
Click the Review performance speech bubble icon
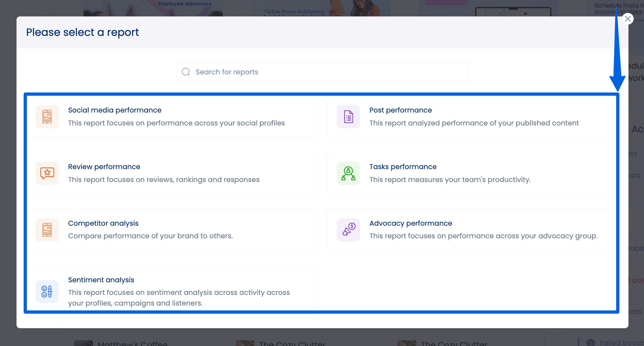click(x=47, y=173)
